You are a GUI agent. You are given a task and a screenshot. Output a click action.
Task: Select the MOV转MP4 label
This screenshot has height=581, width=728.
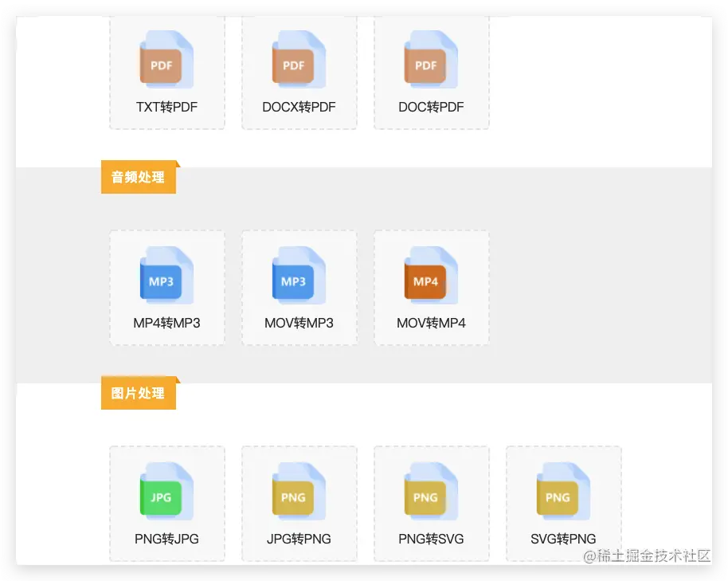tap(431, 323)
